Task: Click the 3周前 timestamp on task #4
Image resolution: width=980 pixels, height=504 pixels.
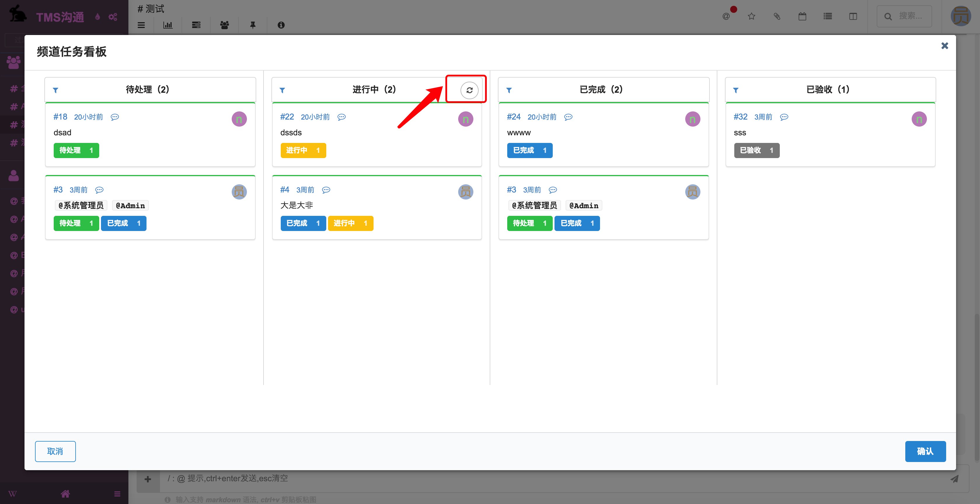Action: (x=305, y=190)
